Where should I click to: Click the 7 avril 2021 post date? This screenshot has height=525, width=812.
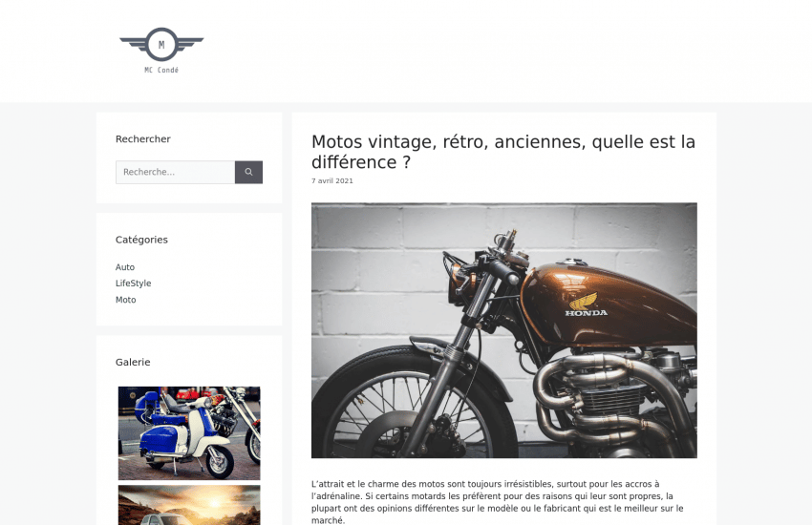(331, 180)
